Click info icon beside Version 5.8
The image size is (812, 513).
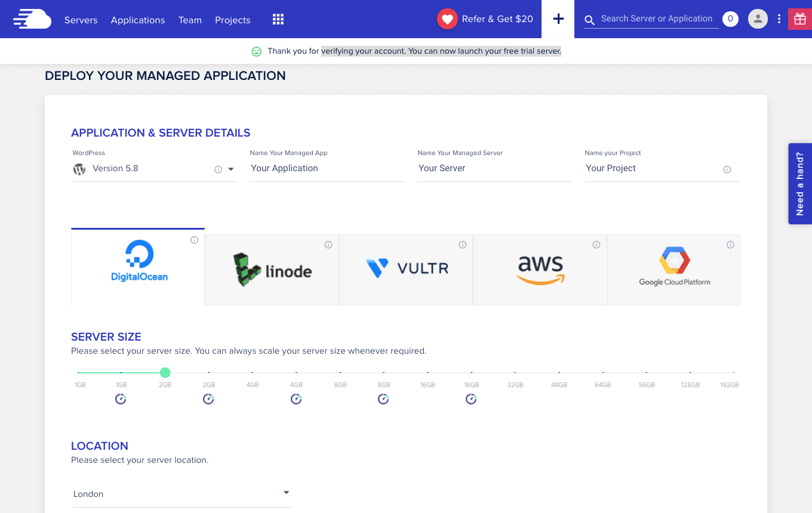218,169
